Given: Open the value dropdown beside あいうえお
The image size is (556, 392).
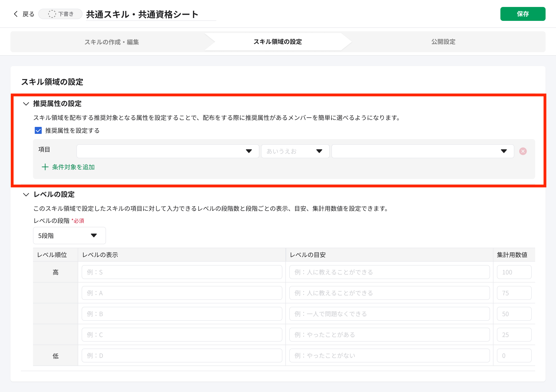Looking at the screenshot, I should click(423, 151).
